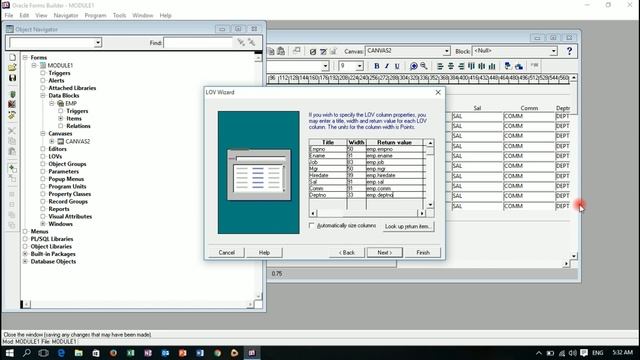Click the Align Right icon in layout editor
The height and width of the screenshot is (360, 640).
click(x=461, y=66)
